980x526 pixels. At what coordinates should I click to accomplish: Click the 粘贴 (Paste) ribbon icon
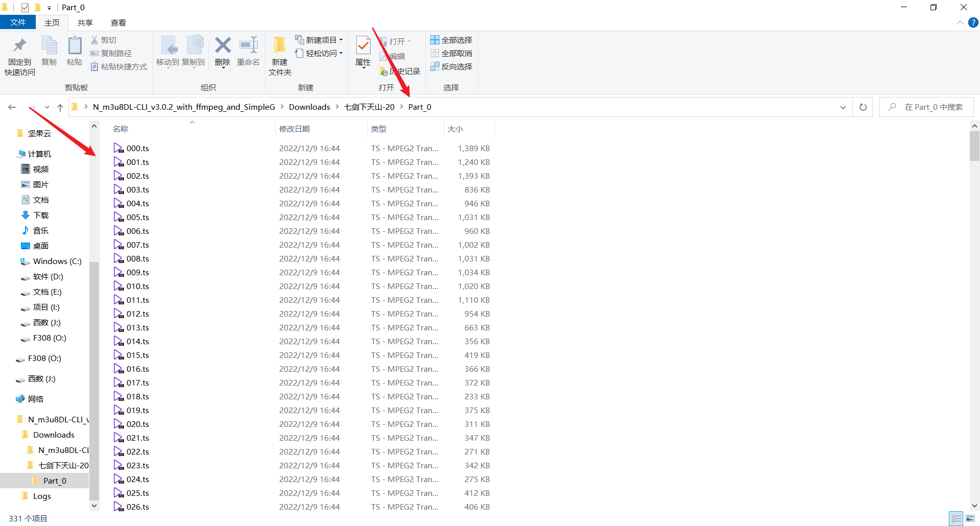(x=75, y=45)
